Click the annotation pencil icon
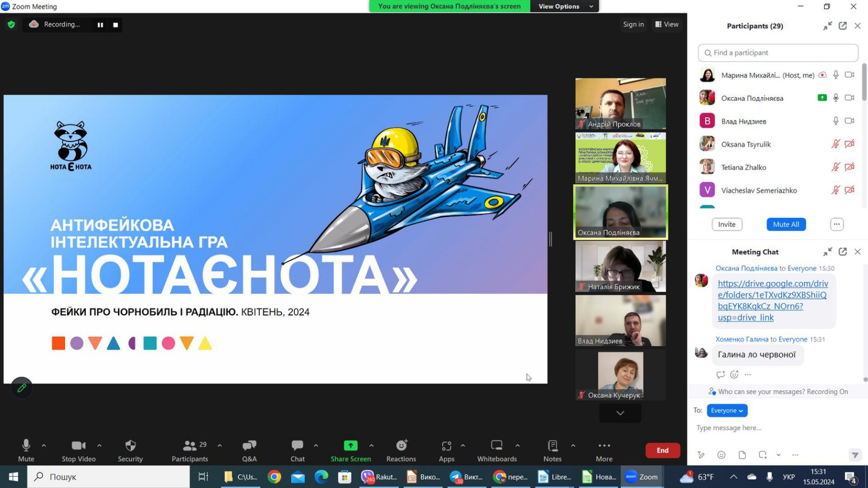The image size is (868, 488). [22, 388]
